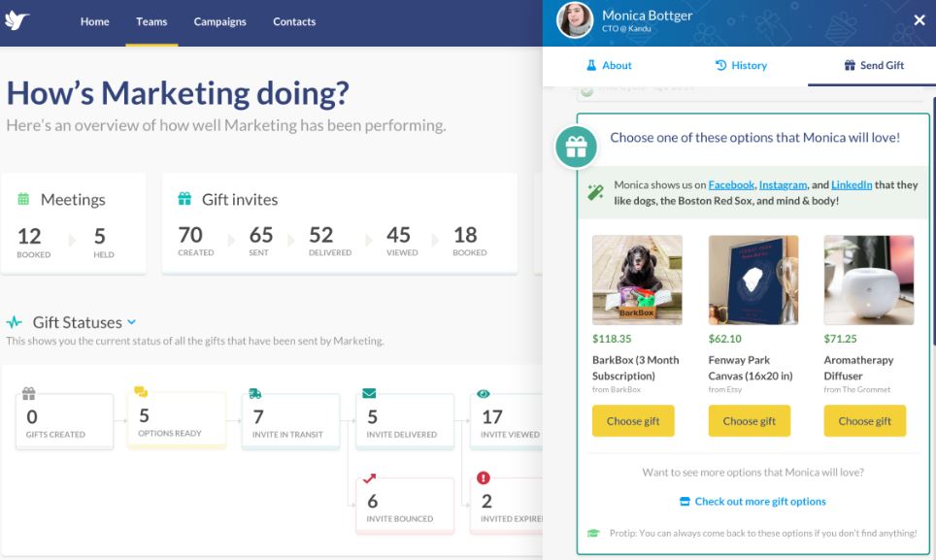Click the $118.35 price label
Image resolution: width=936 pixels, height=560 pixels.
[x=612, y=339]
